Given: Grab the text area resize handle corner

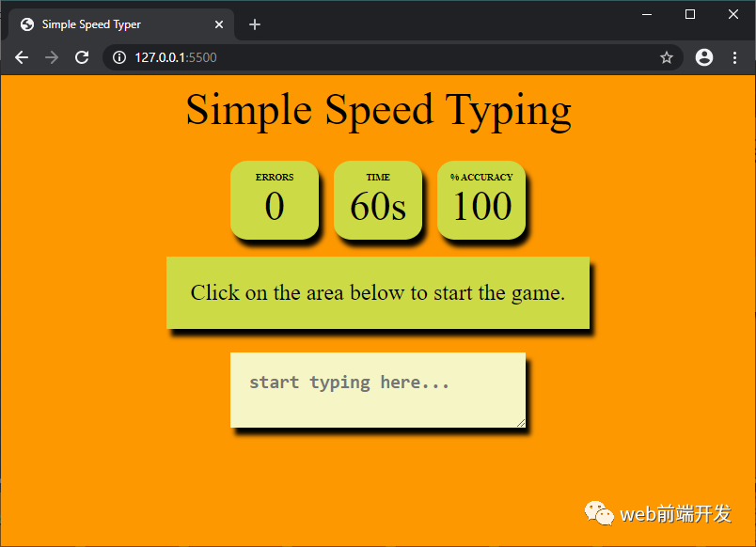Looking at the screenshot, I should click(521, 423).
